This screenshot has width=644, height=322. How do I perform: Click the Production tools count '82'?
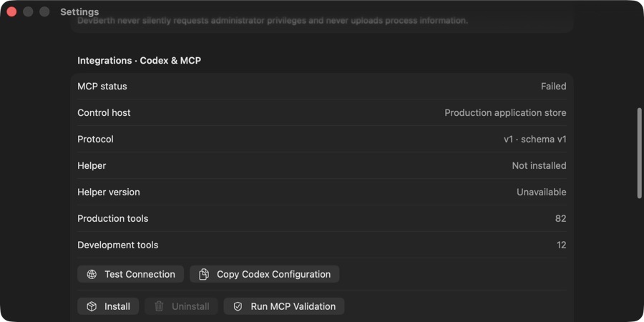tap(560, 218)
